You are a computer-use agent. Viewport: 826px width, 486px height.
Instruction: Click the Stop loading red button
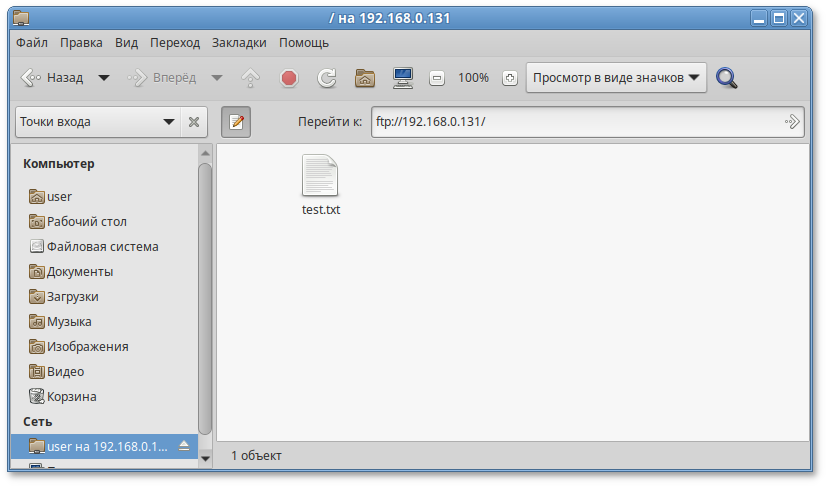pos(289,78)
